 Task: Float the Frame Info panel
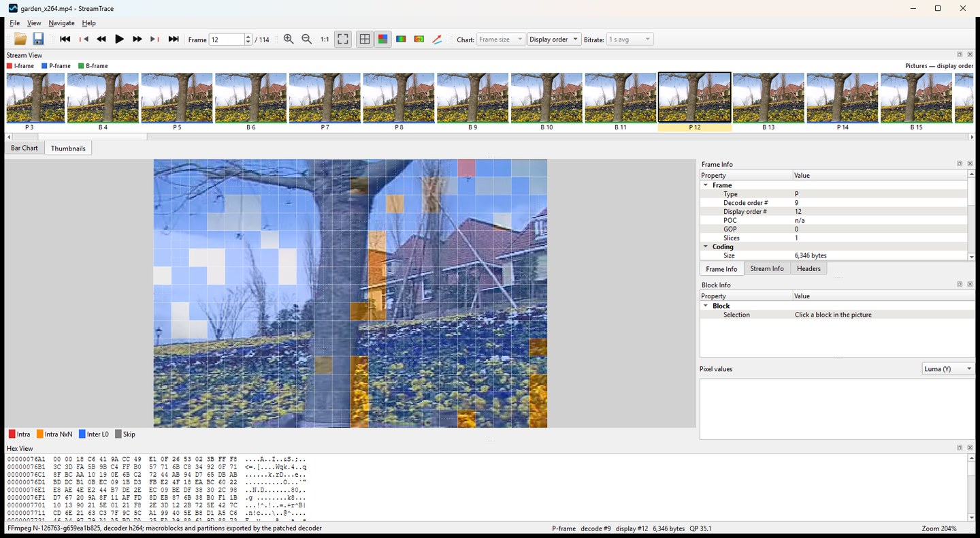(x=960, y=163)
